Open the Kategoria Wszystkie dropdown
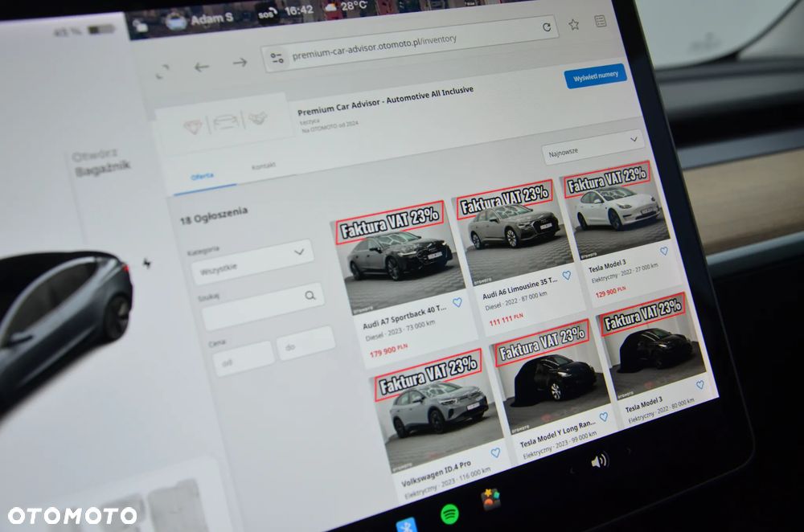 pos(252,261)
